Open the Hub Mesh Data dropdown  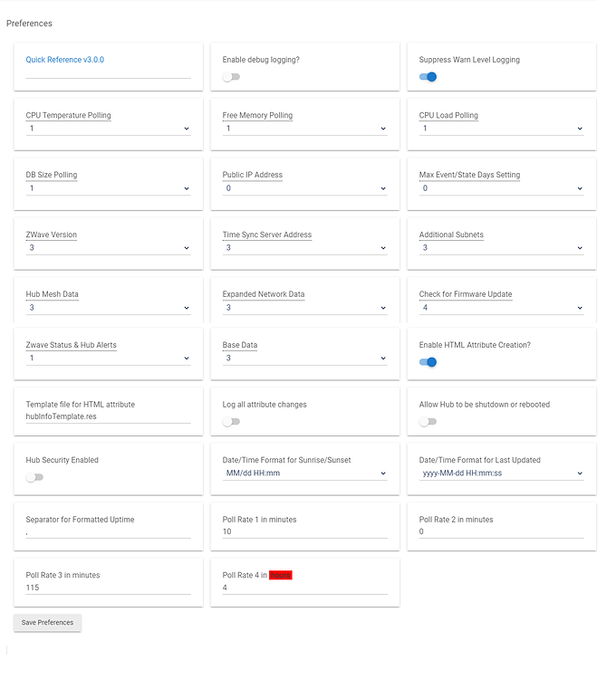[108, 308]
